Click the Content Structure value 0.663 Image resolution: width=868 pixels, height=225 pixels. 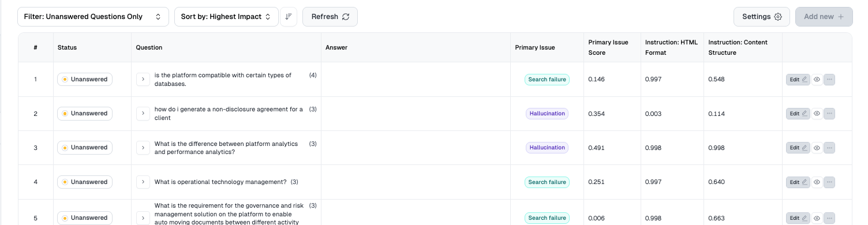(717, 218)
